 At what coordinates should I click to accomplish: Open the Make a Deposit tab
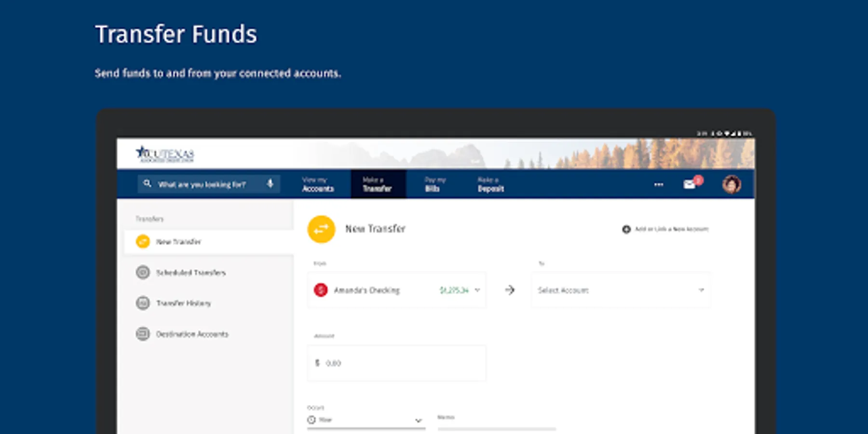click(x=491, y=184)
